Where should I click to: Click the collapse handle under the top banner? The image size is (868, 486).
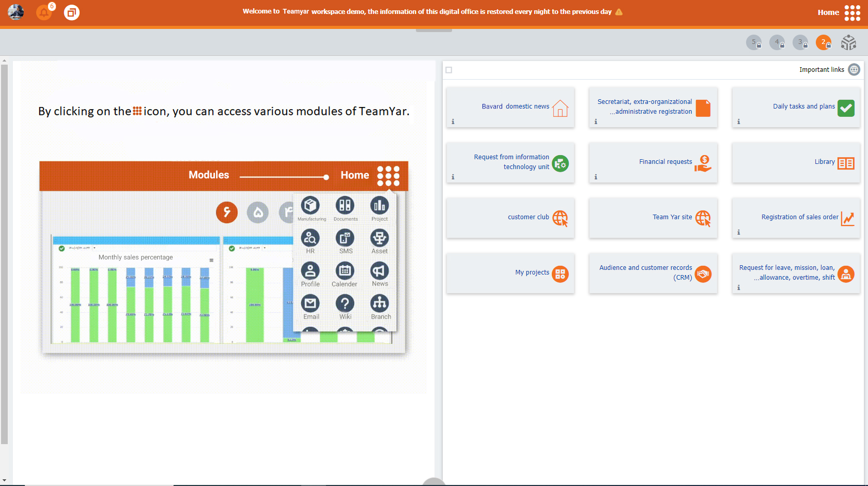coord(434,31)
